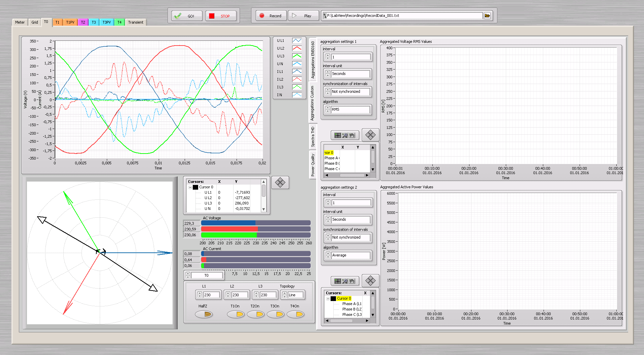This screenshot has height=355, width=644.
Task: Click the GO! button with green checkmark
Action: coord(187,16)
